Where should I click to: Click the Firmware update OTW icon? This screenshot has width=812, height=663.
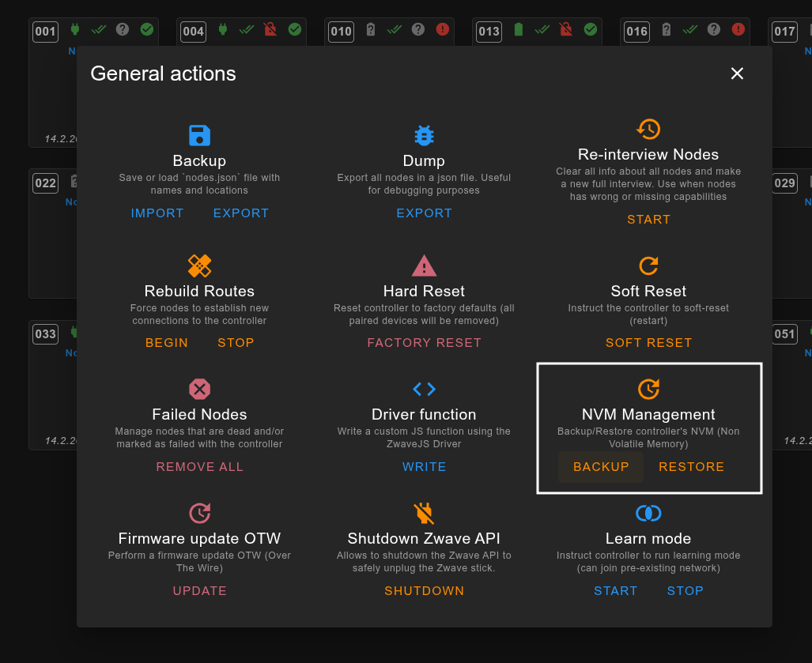point(199,513)
